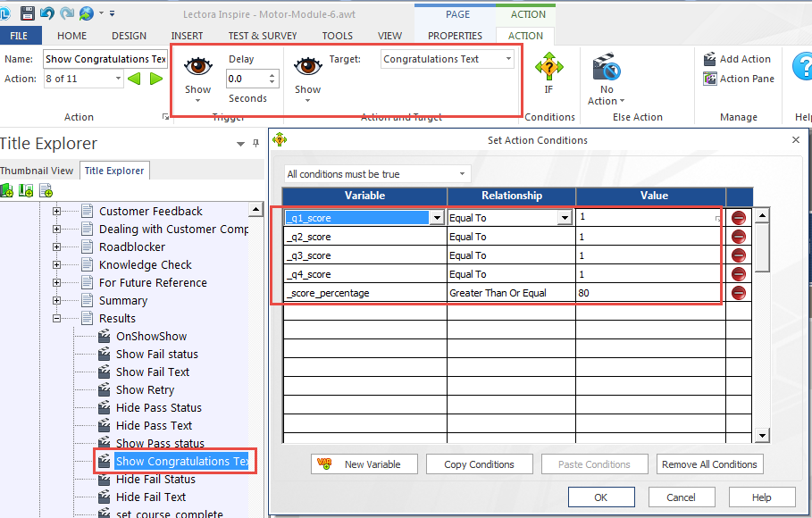
Task: Open the Action Pane
Action: pos(739,79)
